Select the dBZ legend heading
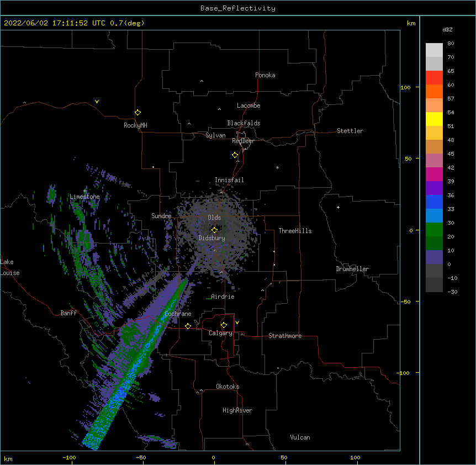 (447, 29)
